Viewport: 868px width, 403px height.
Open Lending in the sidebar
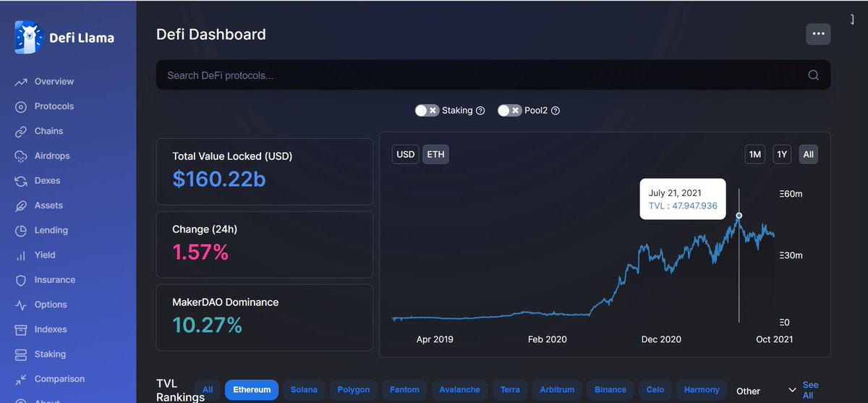point(51,230)
